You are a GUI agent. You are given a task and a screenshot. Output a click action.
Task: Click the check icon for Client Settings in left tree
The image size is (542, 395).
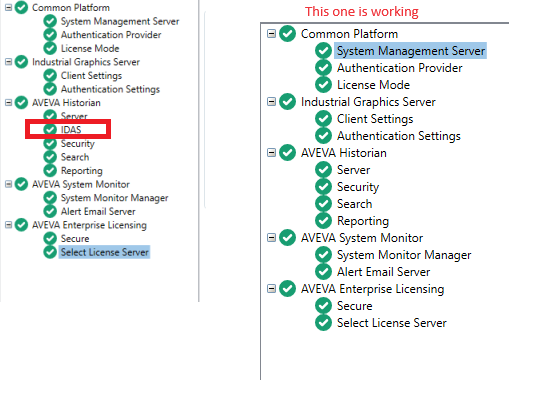click(x=50, y=75)
